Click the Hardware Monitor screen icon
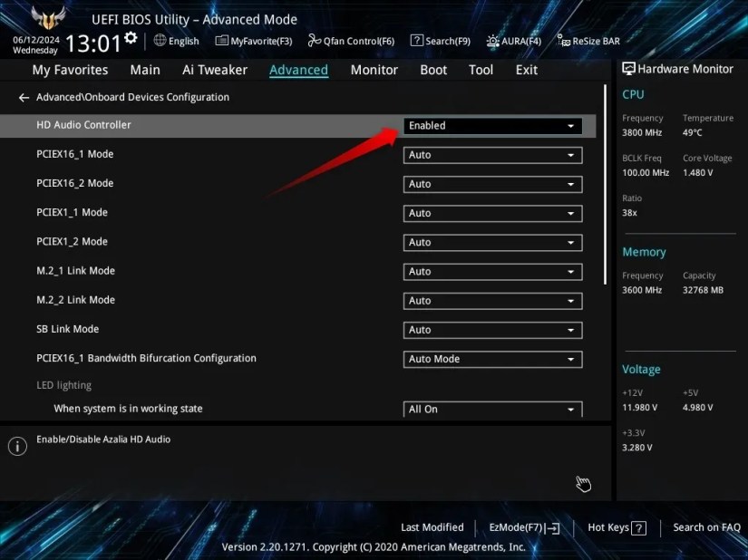Screen dimensions: 748x560 pyautogui.click(x=628, y=69)
